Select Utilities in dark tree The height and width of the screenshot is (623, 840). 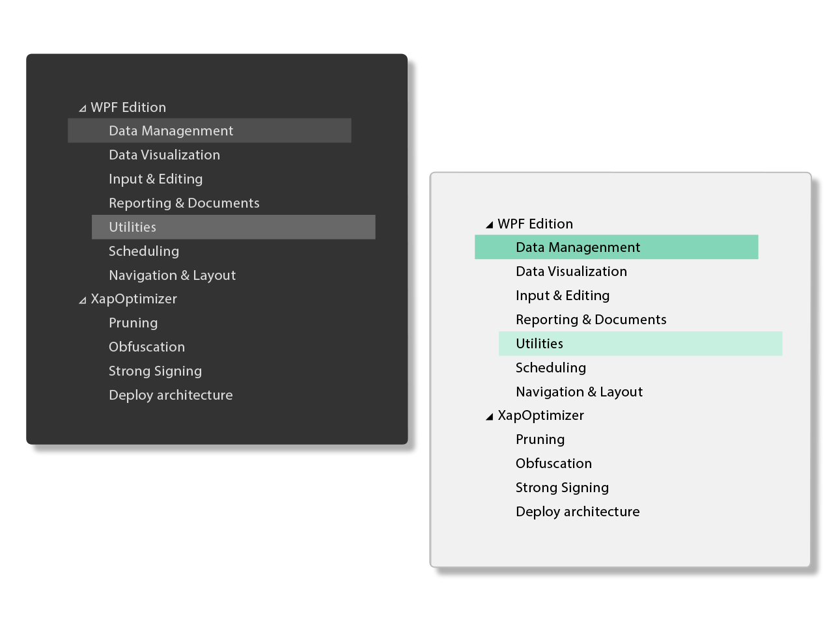pos(234,227)
